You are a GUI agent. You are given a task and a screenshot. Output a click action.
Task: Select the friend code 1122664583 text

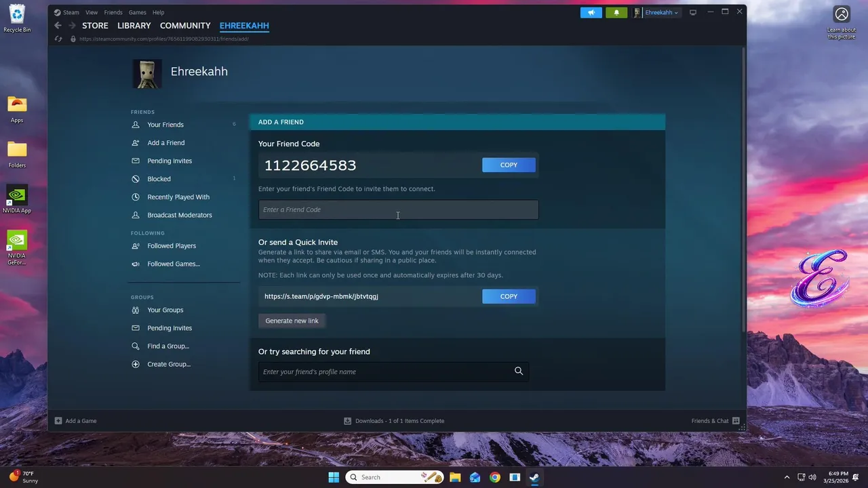click(x=310, y=165)
